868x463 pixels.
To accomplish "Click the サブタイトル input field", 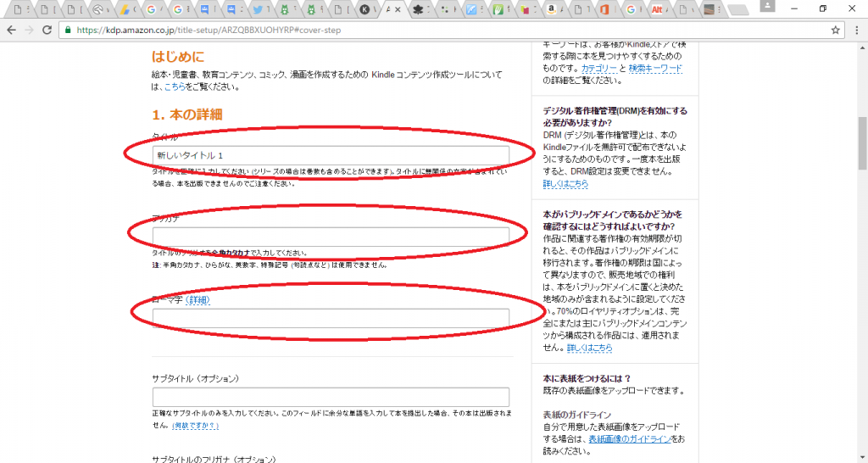I will (331, 397).
